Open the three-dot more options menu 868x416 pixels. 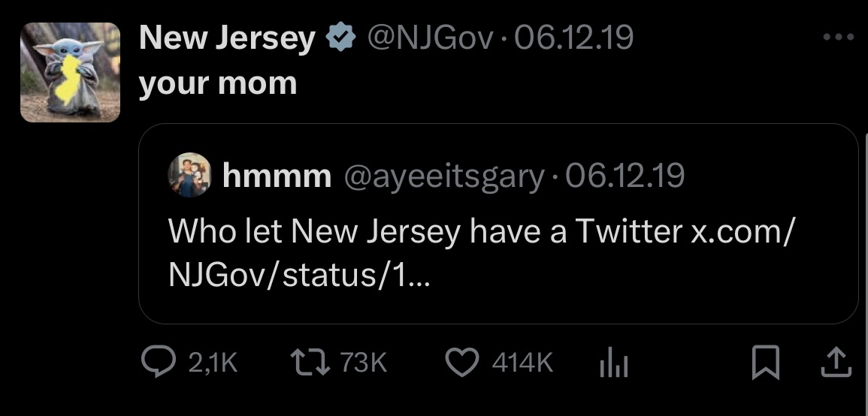coord(839,37)
